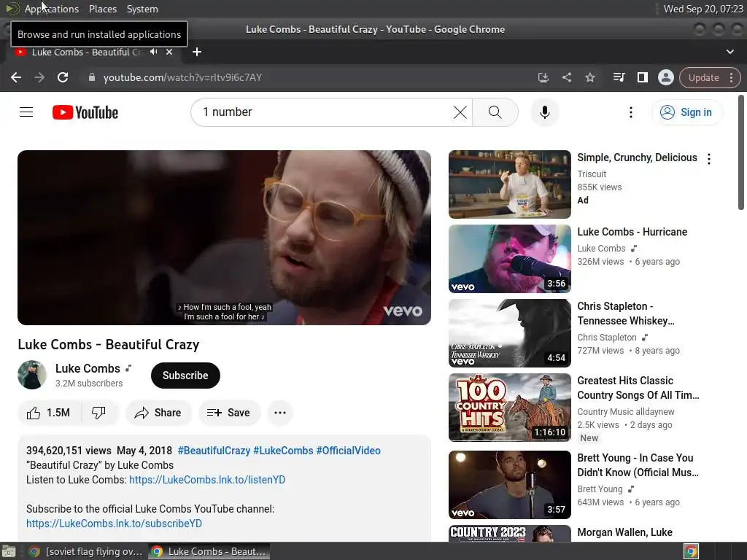Click 'Morgan Wallen, Luke' video title
Image resolution: width=747 pixels, height=560 pixels.
pyautogui.click(x=624, y=532)
